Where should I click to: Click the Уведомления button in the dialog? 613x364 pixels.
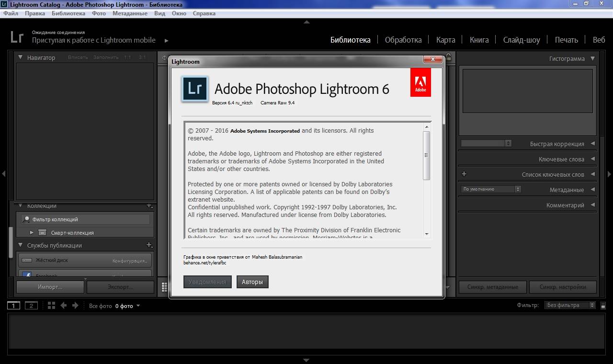tap(207, 282)
